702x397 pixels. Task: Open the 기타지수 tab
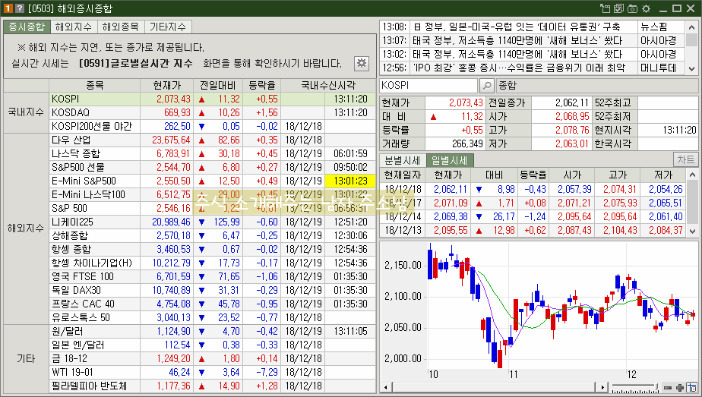point(168,27)
